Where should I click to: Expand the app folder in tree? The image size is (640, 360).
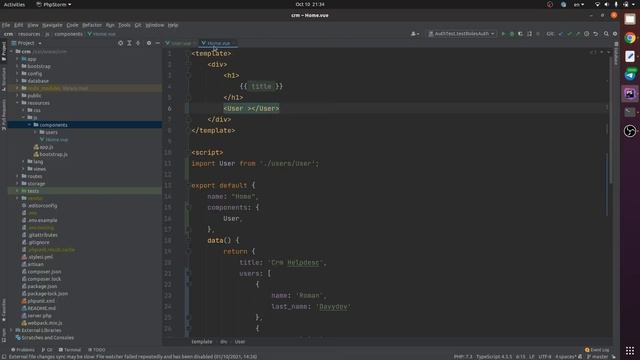tap(17, 59)
